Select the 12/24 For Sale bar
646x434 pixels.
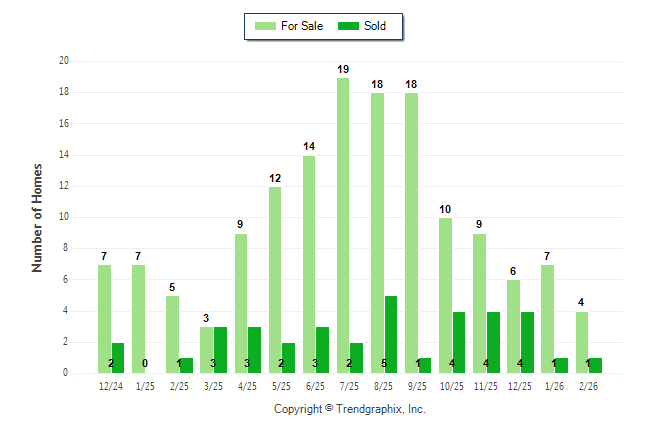click(x=104, y=318)
